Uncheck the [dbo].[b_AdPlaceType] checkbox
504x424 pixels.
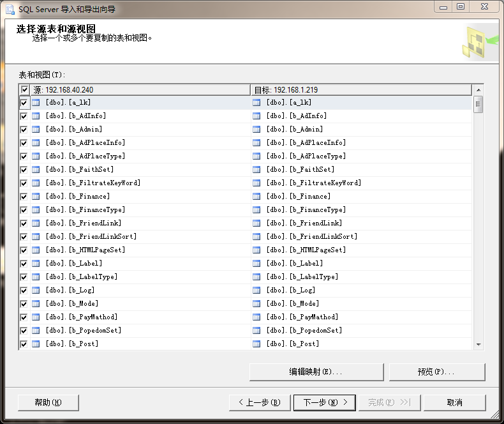24,156
